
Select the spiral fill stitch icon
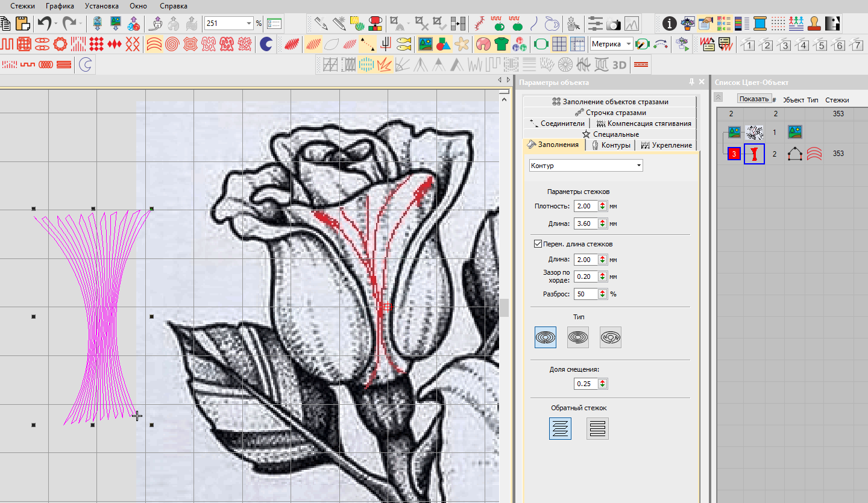[x=172, y=44]
